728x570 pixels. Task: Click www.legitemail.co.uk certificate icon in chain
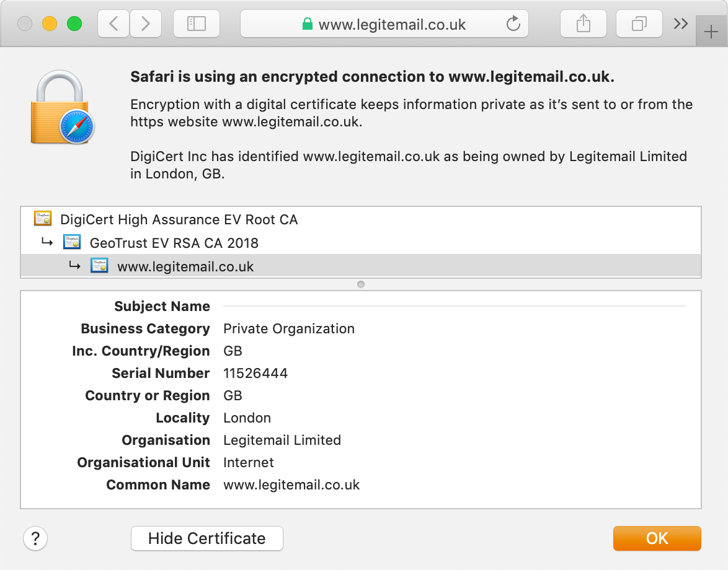(99, 266)
